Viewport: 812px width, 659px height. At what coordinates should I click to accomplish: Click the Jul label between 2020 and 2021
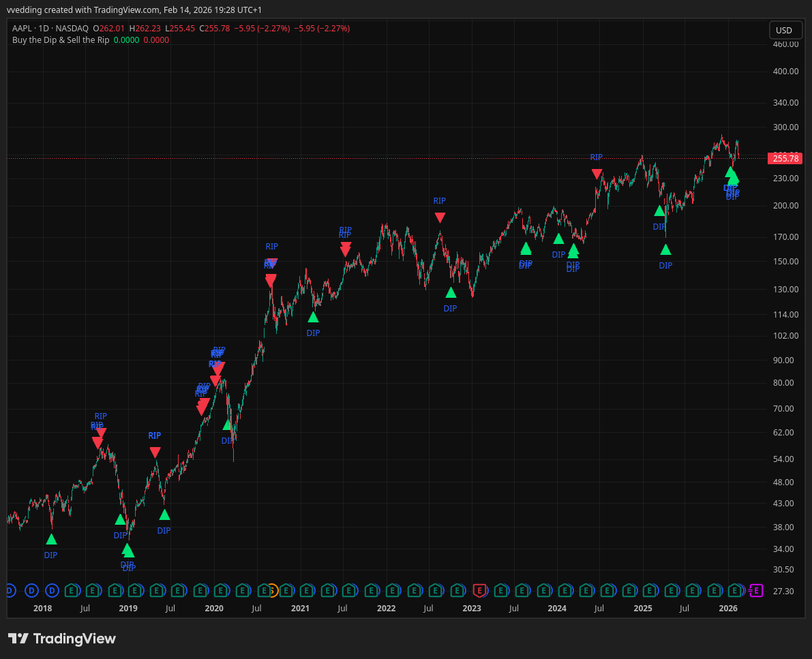(256, 608)
